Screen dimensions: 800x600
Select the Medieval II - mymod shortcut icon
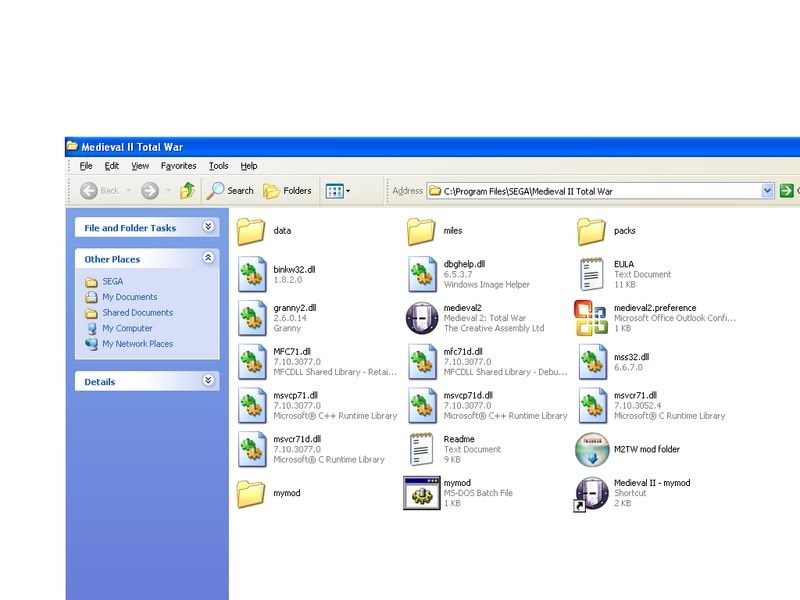[x=591, y=494]
